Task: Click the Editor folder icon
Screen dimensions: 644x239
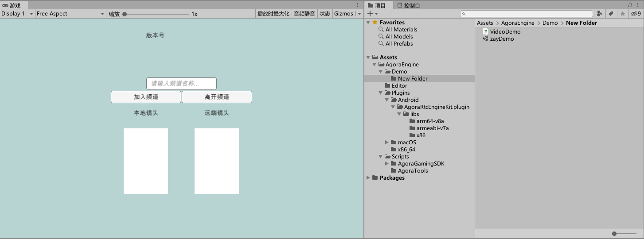Action: 387,85
